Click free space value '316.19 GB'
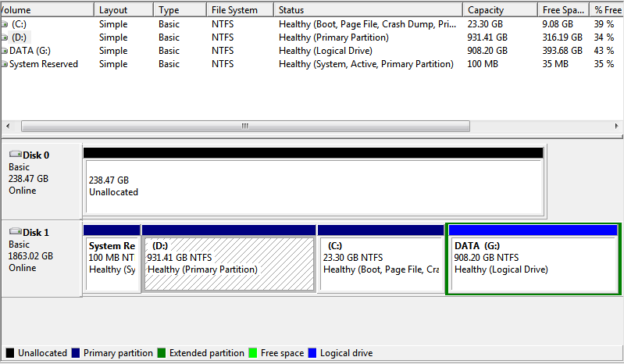Image resolution: width=624 pixels, height=364 pixels. 562,37
